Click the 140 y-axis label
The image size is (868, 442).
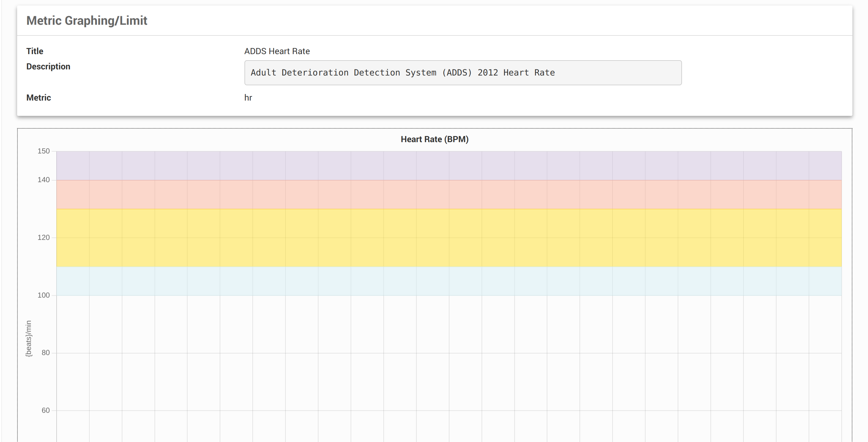tap(43, 180)
